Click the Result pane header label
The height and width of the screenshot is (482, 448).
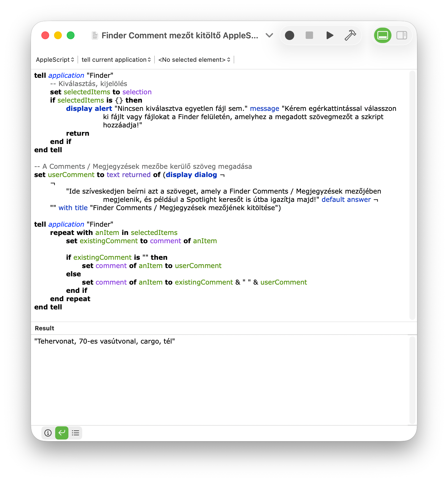[44, 328]
